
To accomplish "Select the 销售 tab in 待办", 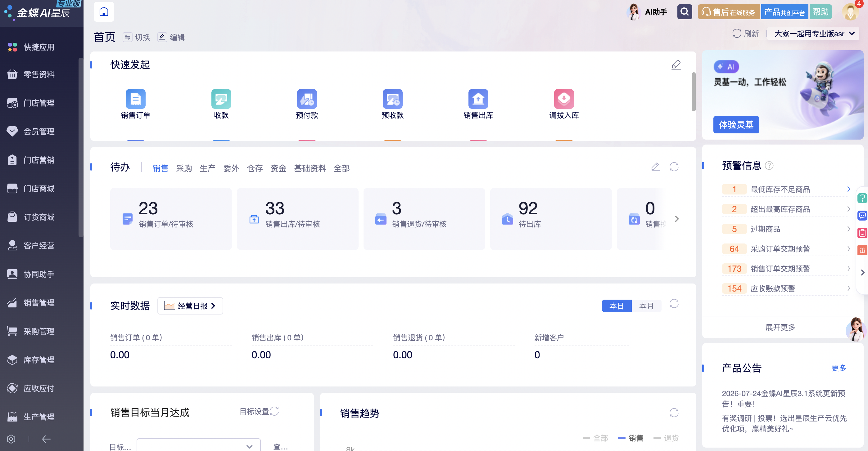I will click(x=160, y=168).
